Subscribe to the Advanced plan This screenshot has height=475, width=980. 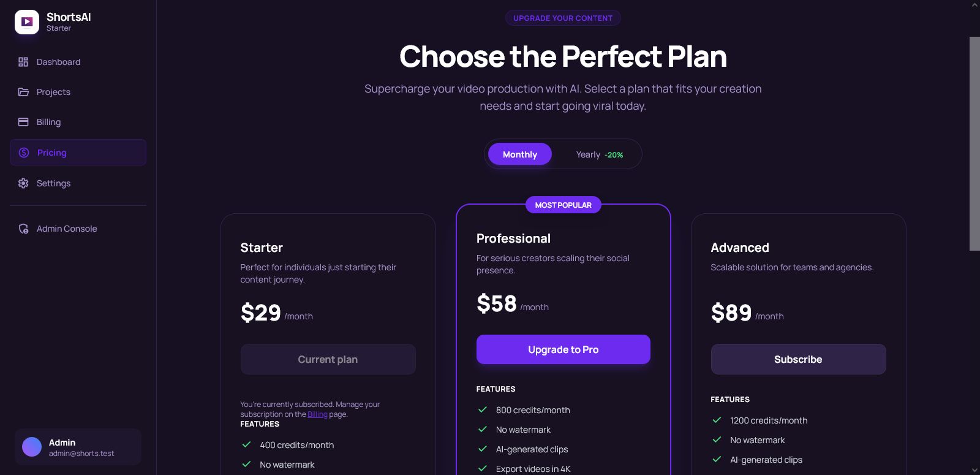797,359
